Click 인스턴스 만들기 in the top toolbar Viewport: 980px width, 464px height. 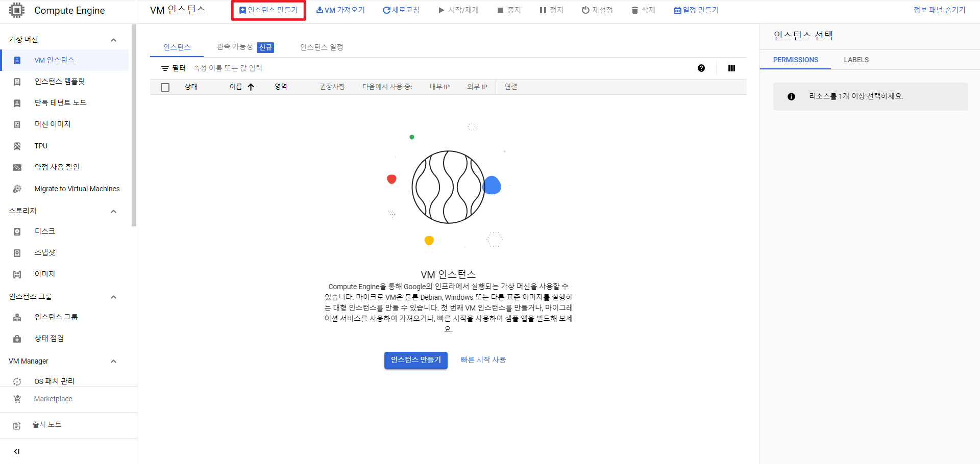pyautogui.click(x=268, y=10)
